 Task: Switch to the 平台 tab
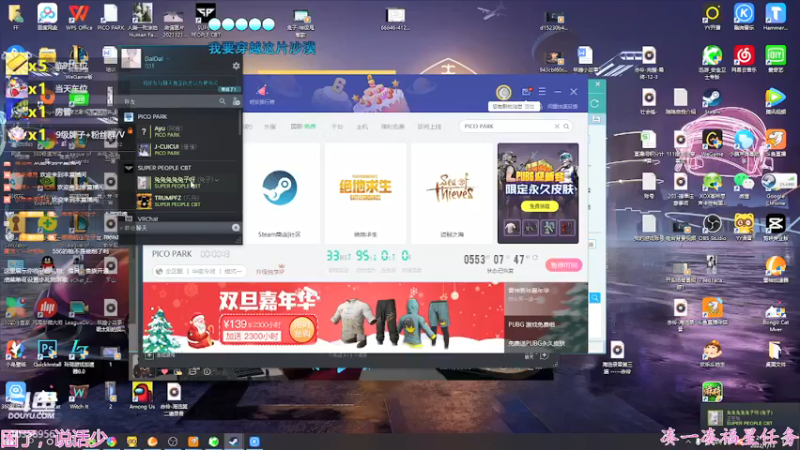pyautogui.click(x=337, y=127)
